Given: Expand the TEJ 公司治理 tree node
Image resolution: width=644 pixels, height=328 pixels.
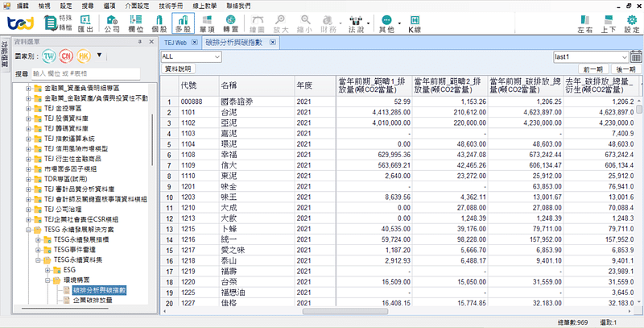Looking at the screenshot, I should 29,208.
